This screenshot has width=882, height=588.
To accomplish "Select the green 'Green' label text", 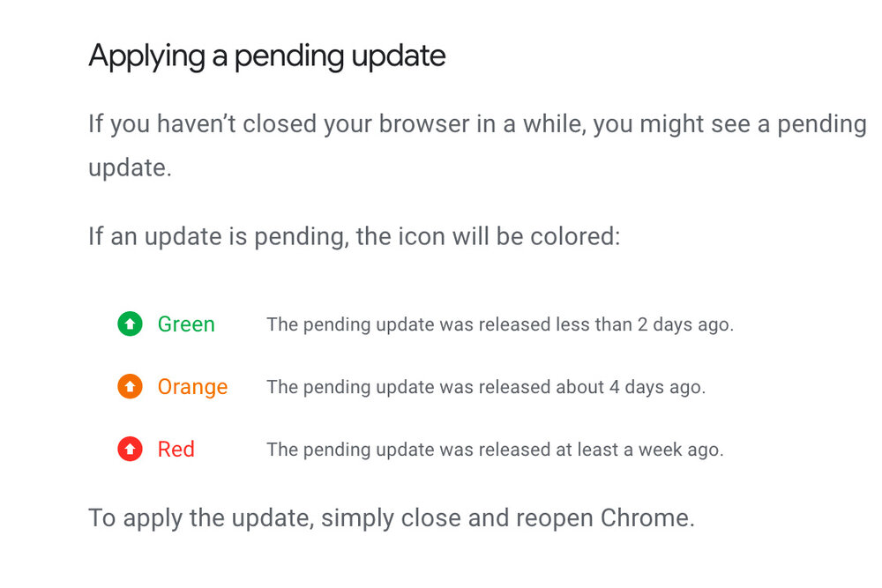I will tap(186, 324).
